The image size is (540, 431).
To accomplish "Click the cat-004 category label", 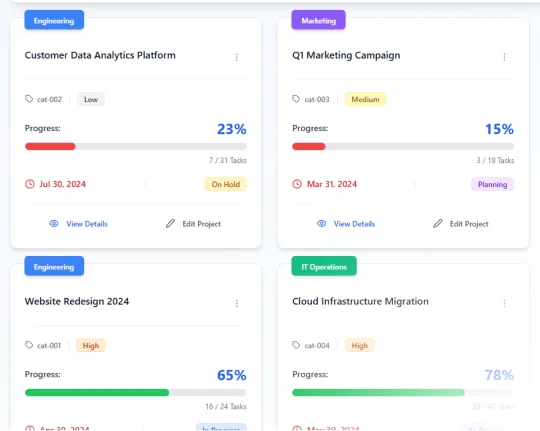I will pyautogui.click(x=317, y=346).
